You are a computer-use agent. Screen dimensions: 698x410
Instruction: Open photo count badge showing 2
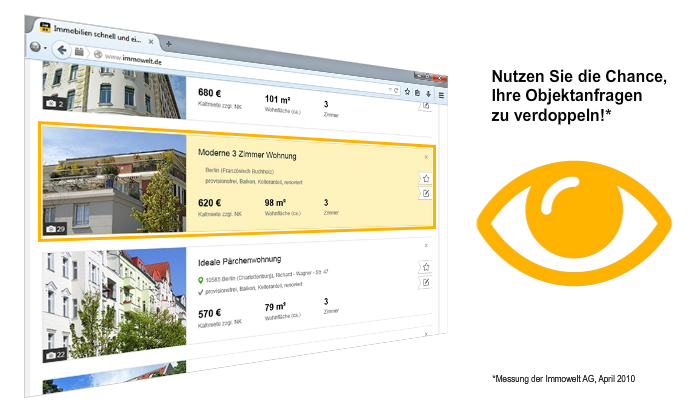55,104
